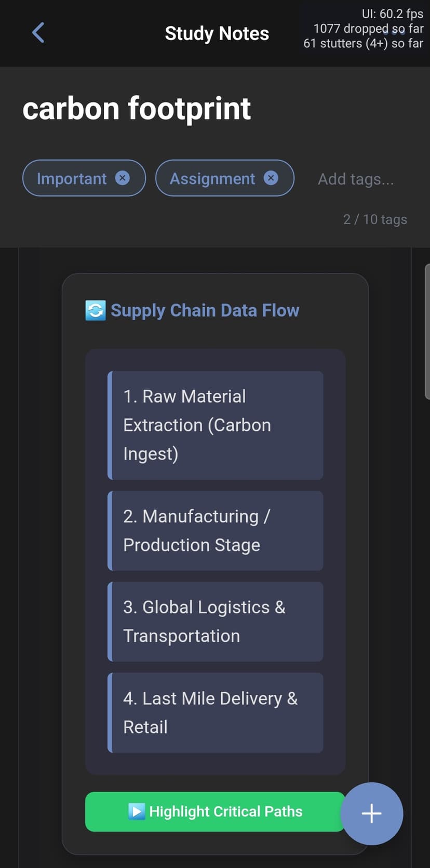The width and height of the screenshot is (430, 868).
Task: Remove the Assignment tag via its x icon
Action: point(271,178)
